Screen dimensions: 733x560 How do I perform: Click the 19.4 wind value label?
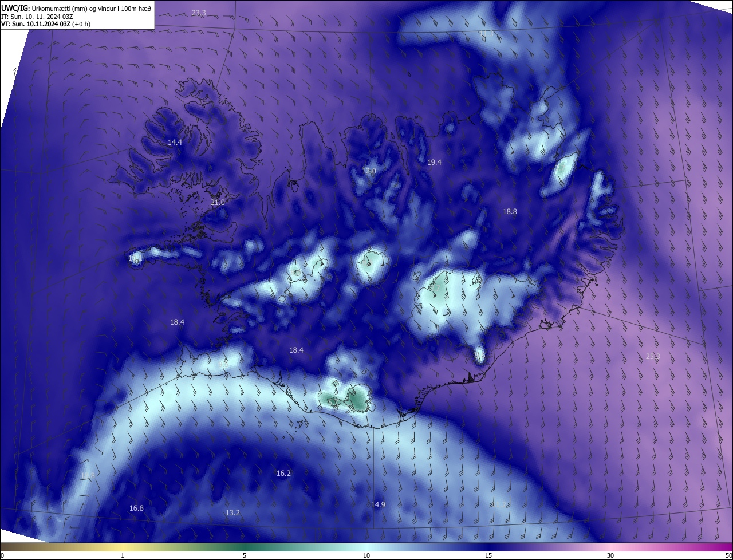[434, 163]
